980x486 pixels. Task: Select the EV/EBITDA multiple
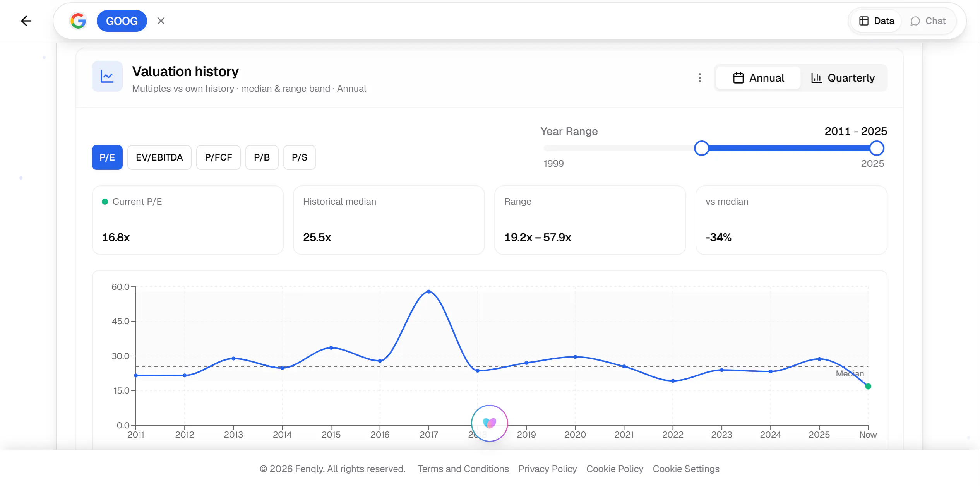coord(159,157)
